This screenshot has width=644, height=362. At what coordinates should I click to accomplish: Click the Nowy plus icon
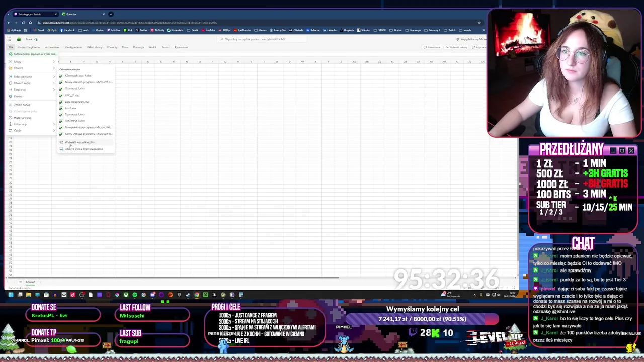coord(10,62)
